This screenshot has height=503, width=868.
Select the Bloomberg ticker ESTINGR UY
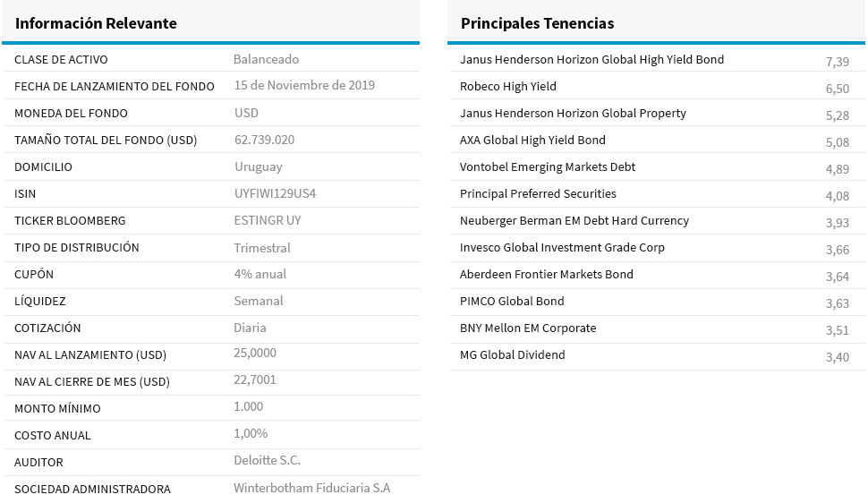pyautogui.click(x=268, y=220)
